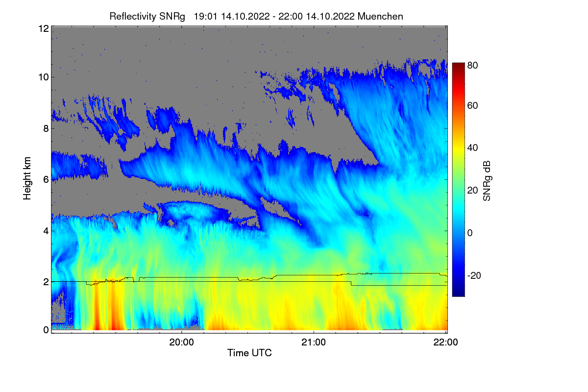588x392 pixels.
Task: Click the height axis label 6
Action: click(46, 180)
